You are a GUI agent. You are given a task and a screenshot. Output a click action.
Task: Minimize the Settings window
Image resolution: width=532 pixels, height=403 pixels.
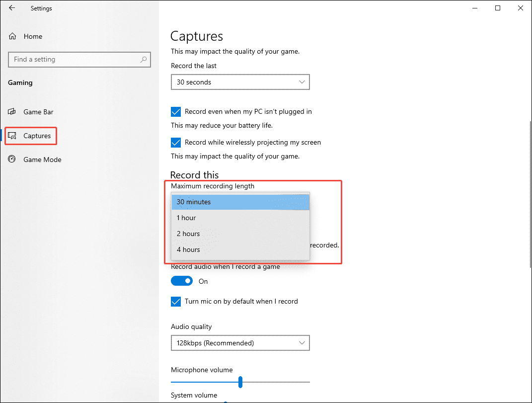[475, 8]
